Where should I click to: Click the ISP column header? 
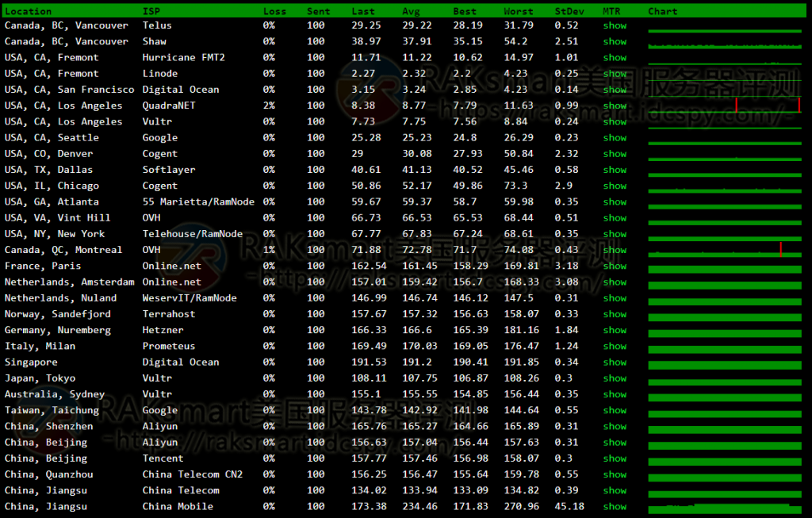151,11
